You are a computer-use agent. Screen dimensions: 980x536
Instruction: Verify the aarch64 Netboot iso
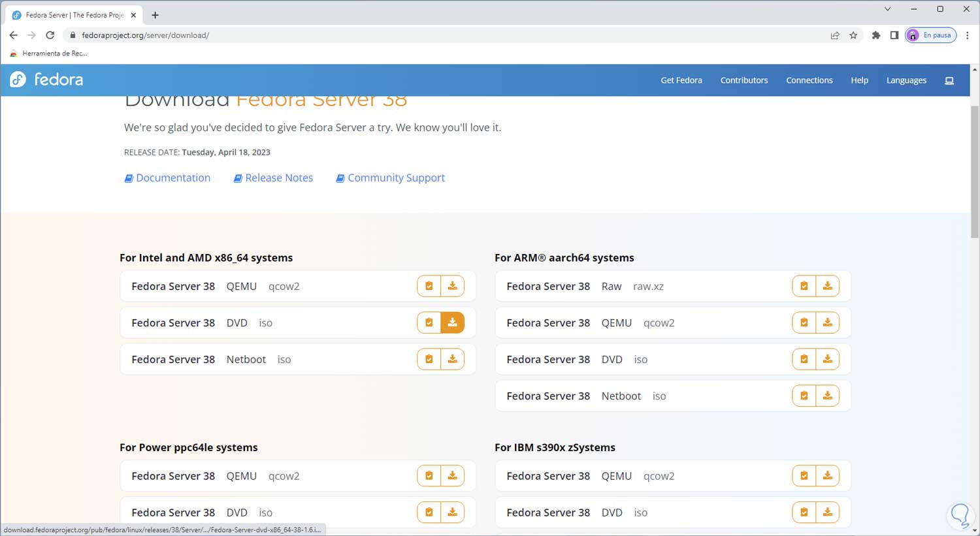804,396
